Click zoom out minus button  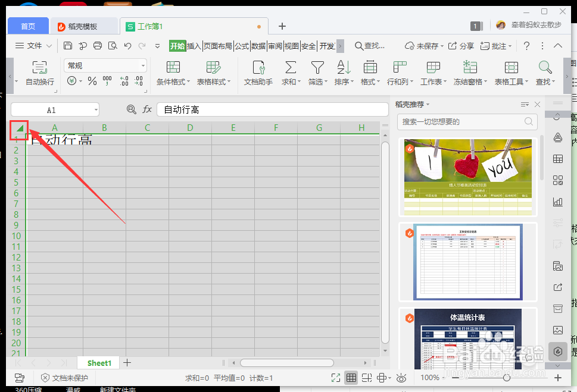455,378
